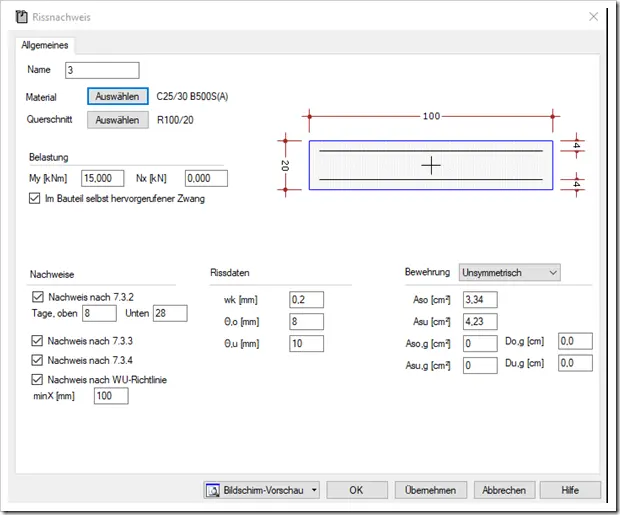Click the wk [mm] input
The image size is (620, 515).
point(306,300)
